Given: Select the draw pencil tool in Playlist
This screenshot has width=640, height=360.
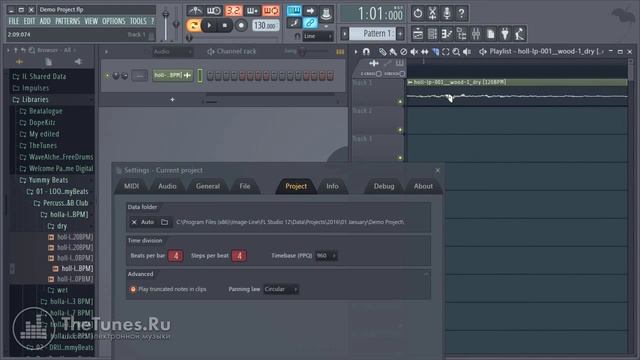Looking at the screenshot, I should [x=382, y=52].
